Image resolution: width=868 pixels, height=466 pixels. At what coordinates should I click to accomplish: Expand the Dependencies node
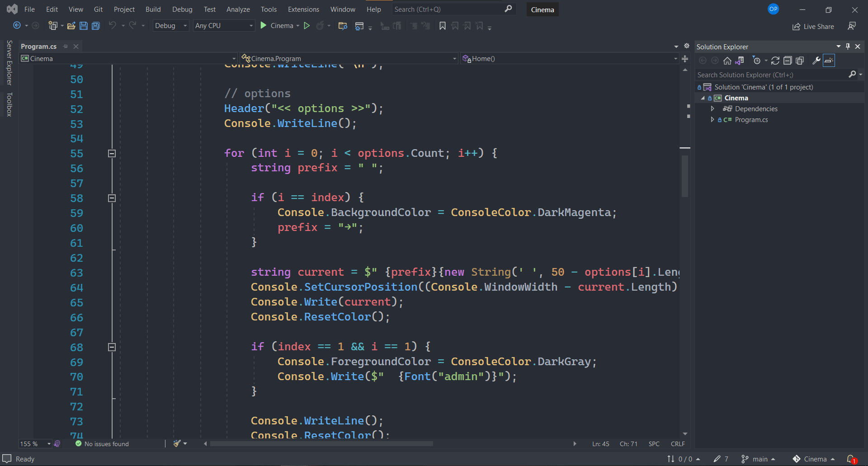click(712, 109)
